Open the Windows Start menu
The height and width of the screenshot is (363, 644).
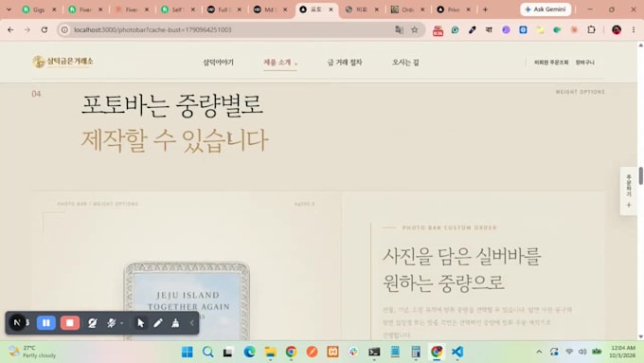pos(188,352)
